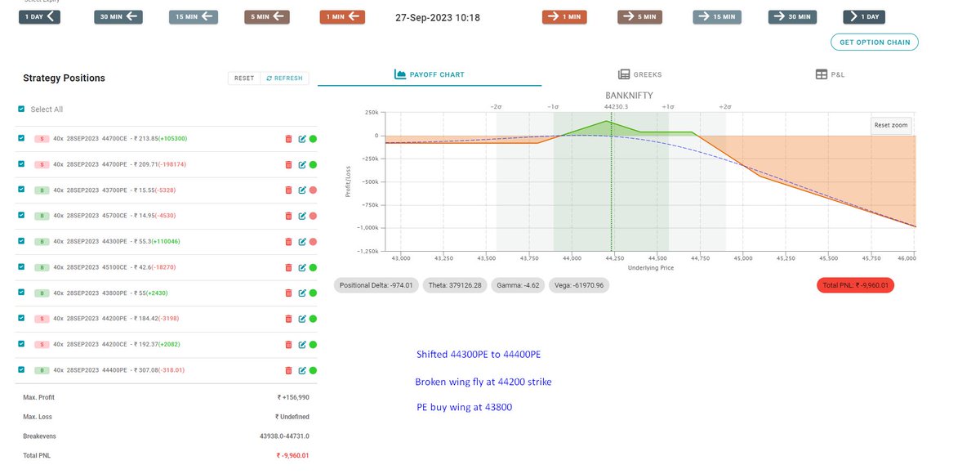Reset the strategy positions
980x474 pixels.
point(244,78)
